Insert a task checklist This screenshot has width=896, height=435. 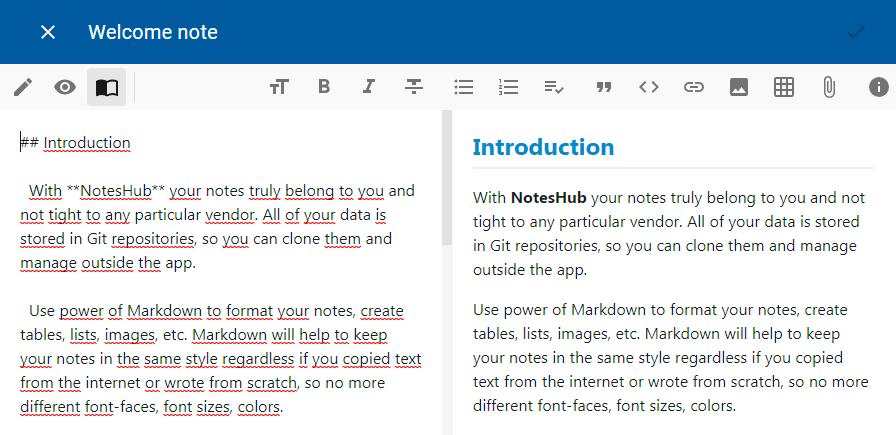[x=554, y=87]
